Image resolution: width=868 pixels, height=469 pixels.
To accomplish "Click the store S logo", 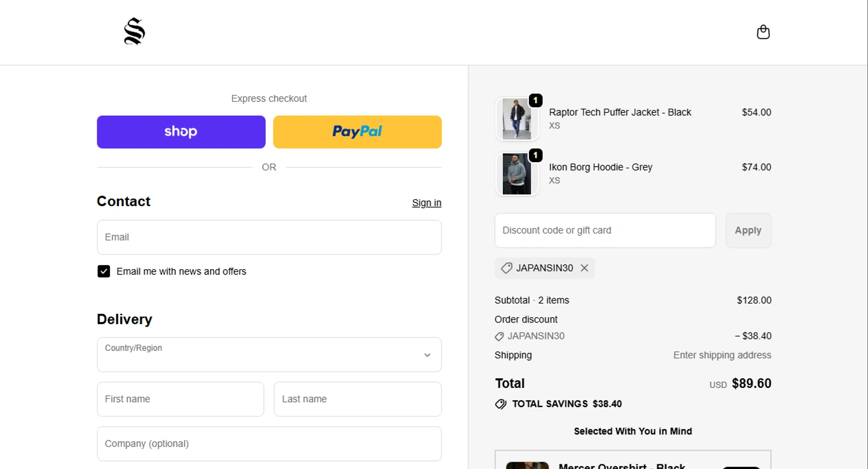I will pos(134,31).
